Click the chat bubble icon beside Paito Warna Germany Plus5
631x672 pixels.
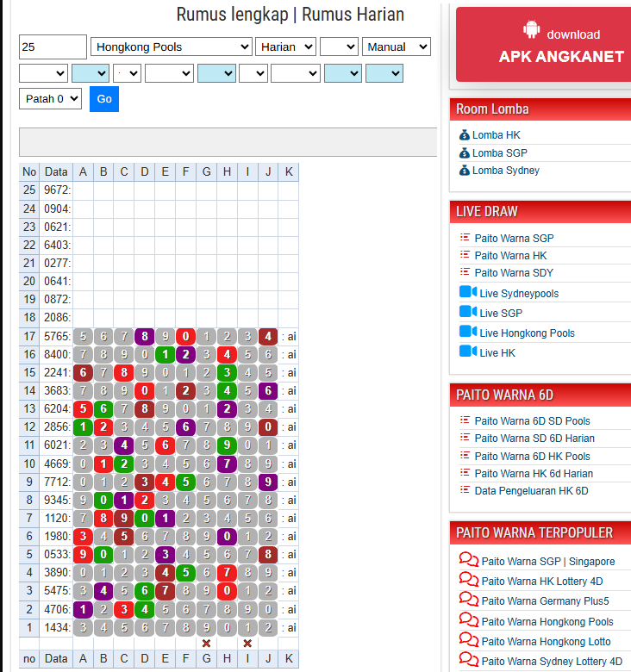[468, 600]
